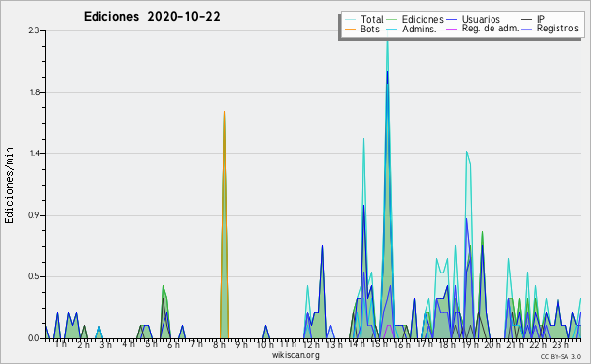The height and width of the screenshot is (364, 591).
Task: Click the CC BY-SA 3.0 license text
Action: coord(560,357)
